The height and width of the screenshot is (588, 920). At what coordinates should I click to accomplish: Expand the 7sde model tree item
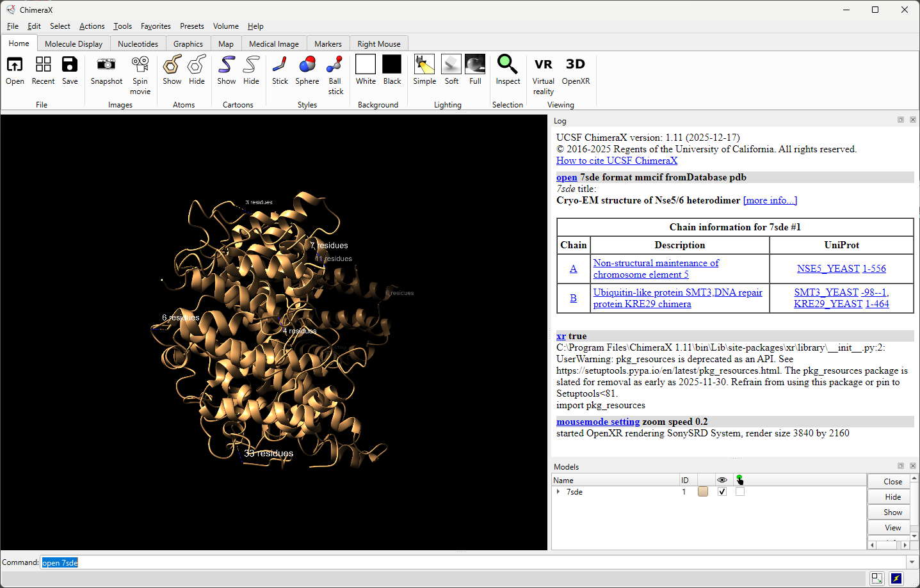558,492
